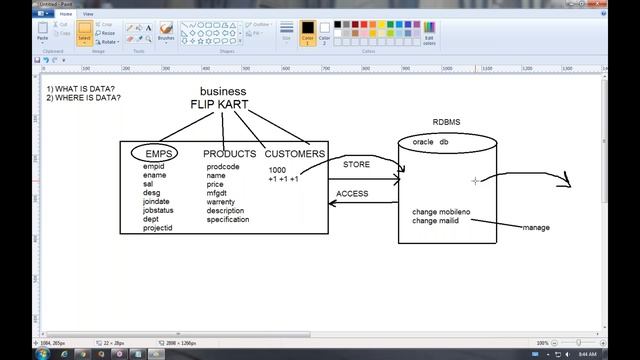Open Edit colors dialog

coord(429,33)
